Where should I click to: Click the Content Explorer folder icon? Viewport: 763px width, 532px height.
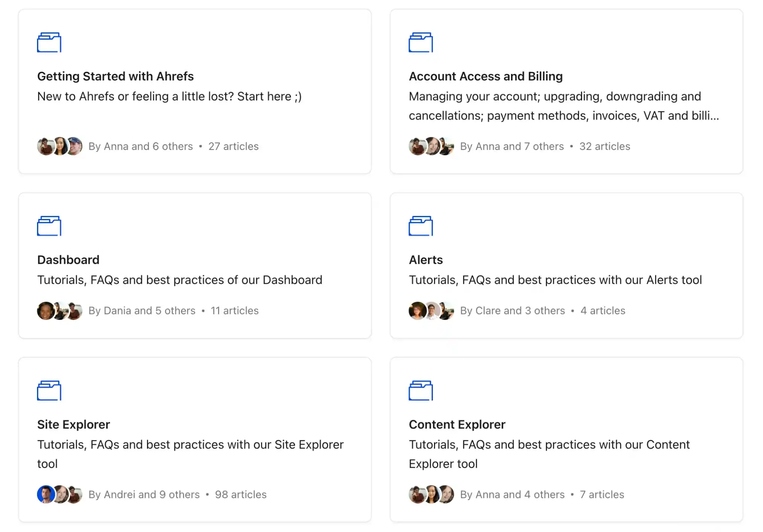tap(421, 390)
